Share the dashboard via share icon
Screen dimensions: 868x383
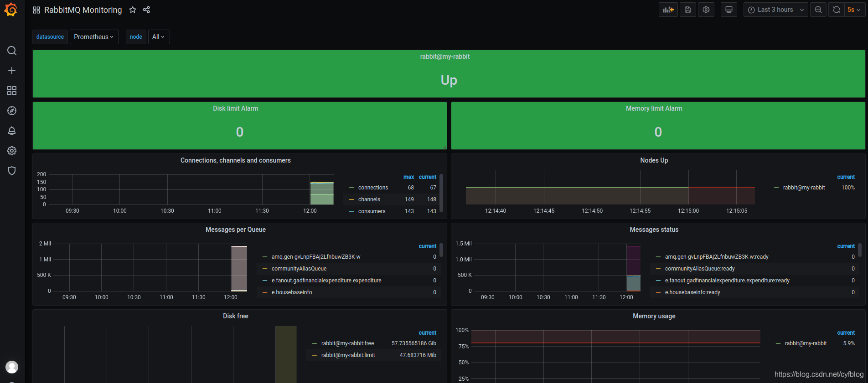pos(146,10)
